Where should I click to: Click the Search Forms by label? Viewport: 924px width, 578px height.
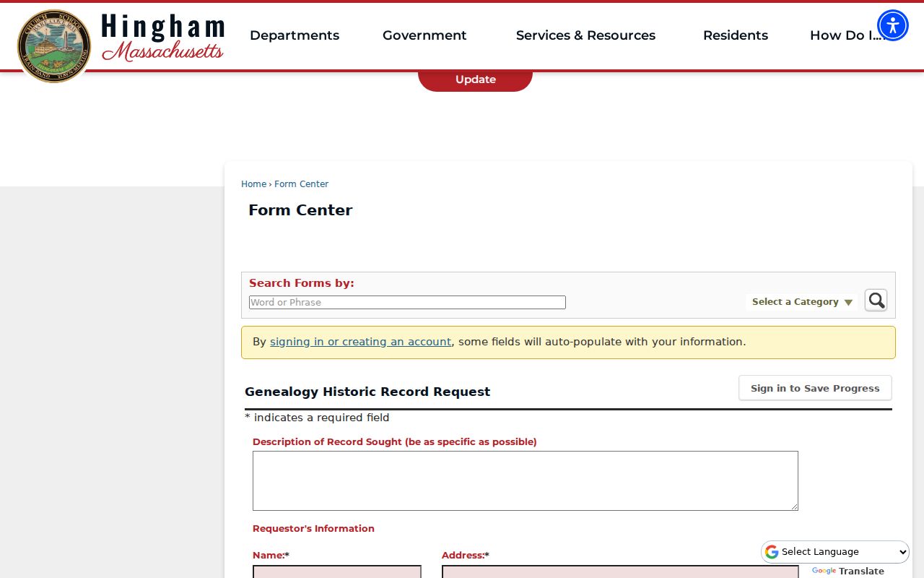302,283
